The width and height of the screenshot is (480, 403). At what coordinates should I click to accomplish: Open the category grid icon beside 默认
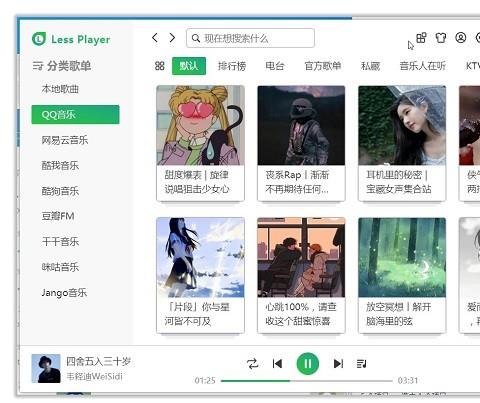160,66
